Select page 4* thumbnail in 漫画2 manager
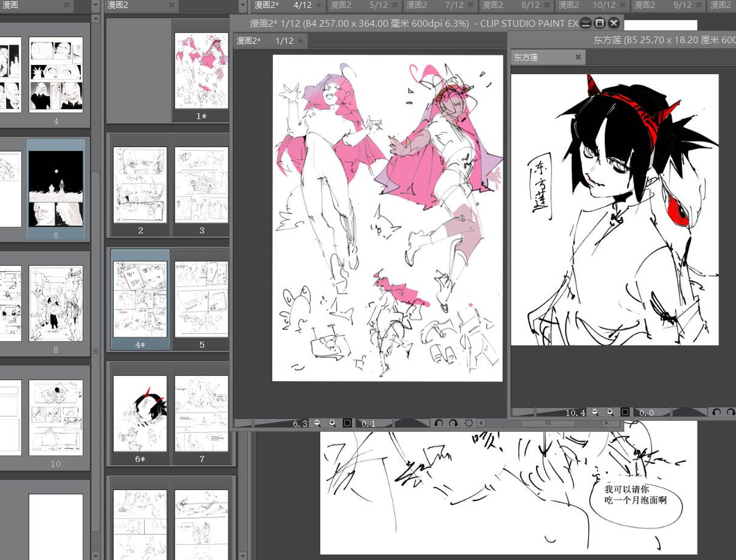 140,299
